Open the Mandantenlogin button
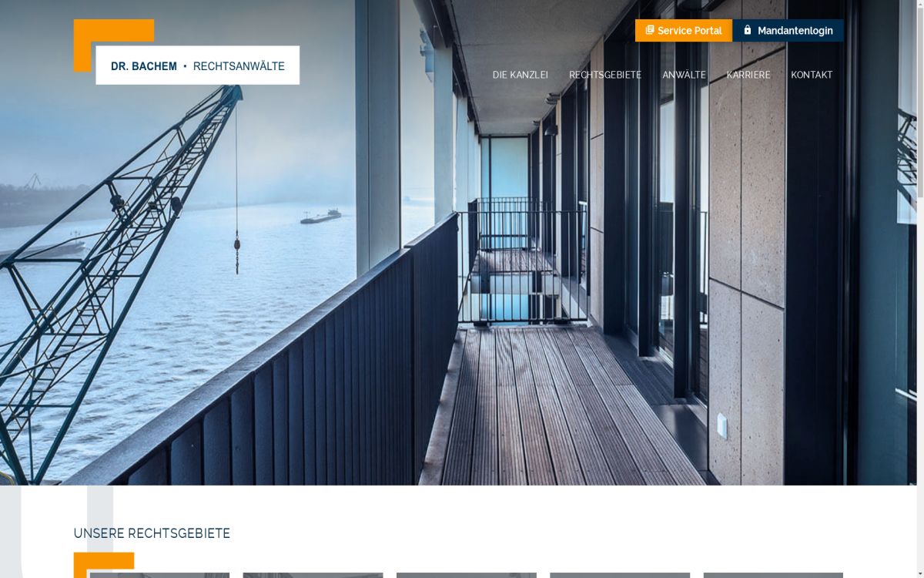Screen dimensions: 924x578 (788, 30)
